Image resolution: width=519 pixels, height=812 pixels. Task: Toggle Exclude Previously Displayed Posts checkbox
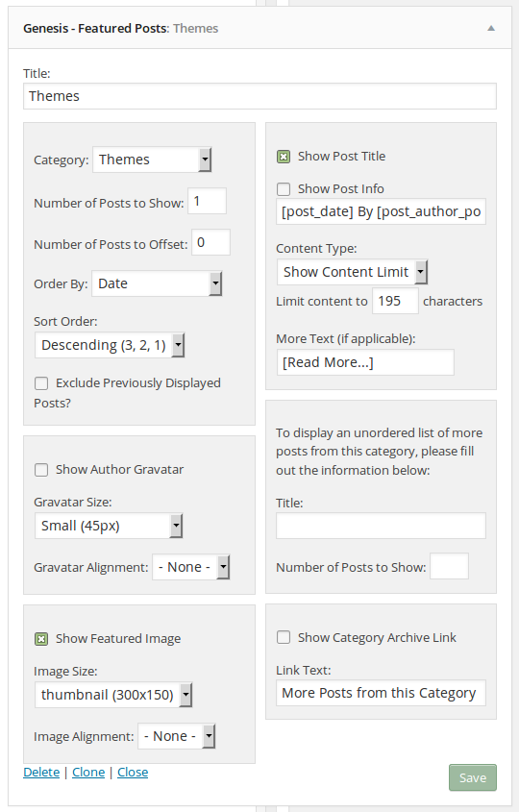click(x=41, y=383)
